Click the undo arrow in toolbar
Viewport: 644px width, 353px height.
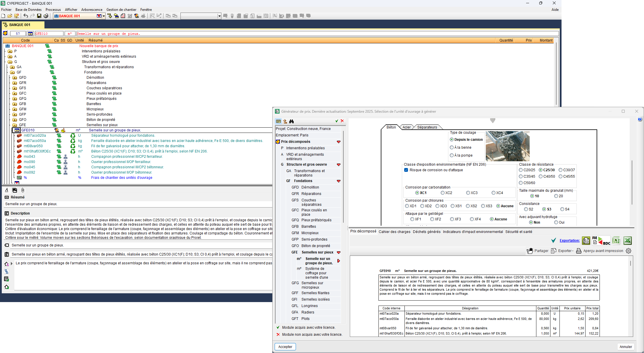coord(26,16)
